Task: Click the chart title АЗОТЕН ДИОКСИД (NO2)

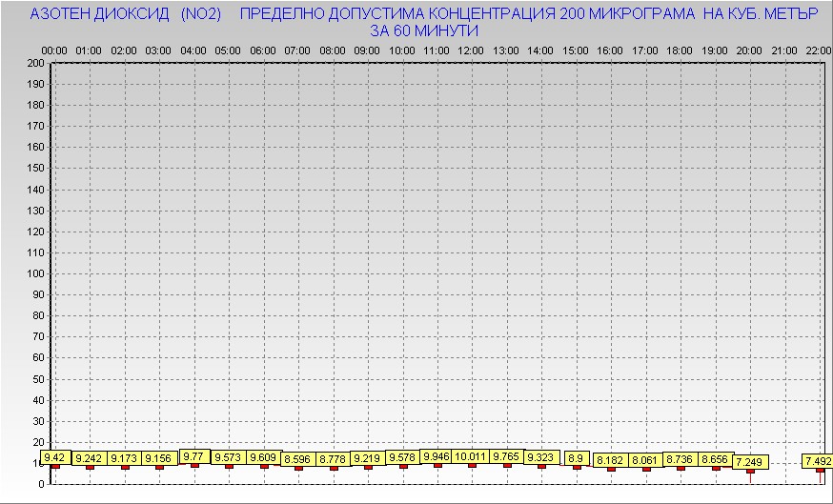Action: (126, 15)
